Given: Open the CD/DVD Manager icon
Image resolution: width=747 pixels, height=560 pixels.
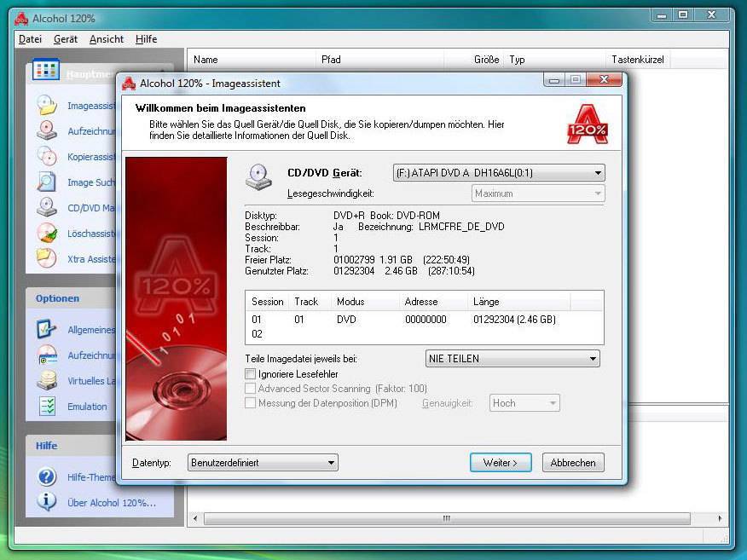Looking at the screenshot, I should click(x=47, y=208).
